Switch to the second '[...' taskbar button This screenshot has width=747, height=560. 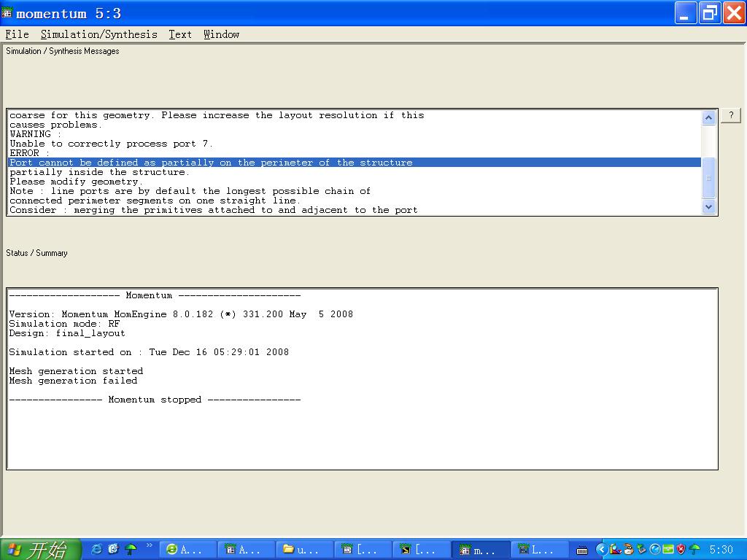click(x=422, y=550)
